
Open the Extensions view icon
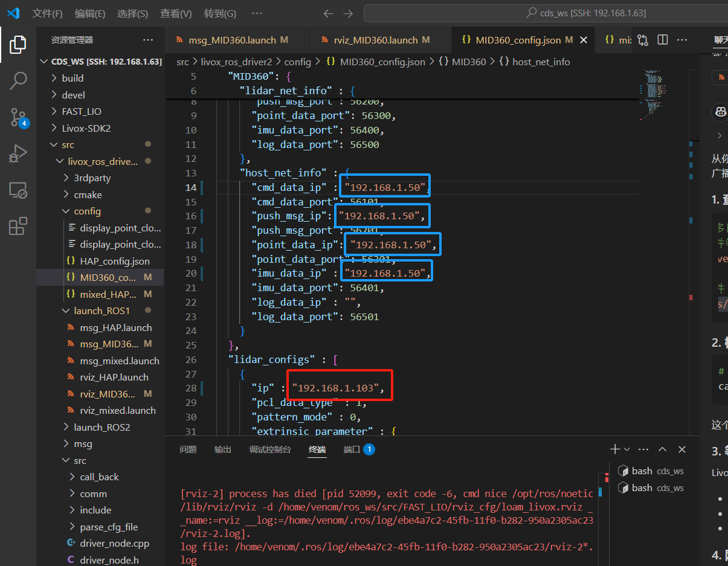[x=18, y=227]
